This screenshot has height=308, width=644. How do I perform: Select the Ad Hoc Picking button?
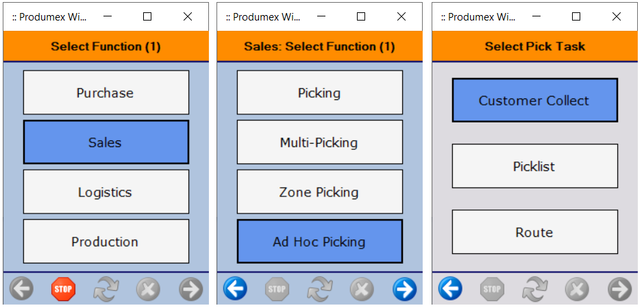pyautogui.click(x=319, y=241)
